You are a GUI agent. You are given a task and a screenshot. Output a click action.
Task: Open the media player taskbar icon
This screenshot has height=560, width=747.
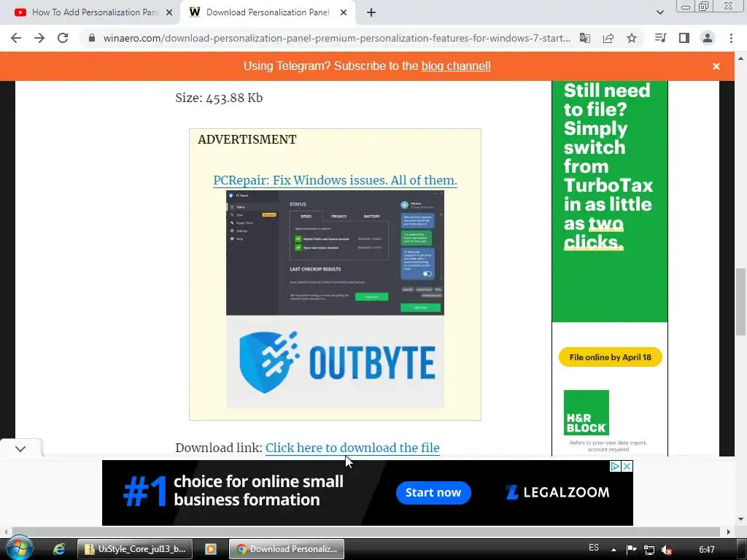click(211, 549)
